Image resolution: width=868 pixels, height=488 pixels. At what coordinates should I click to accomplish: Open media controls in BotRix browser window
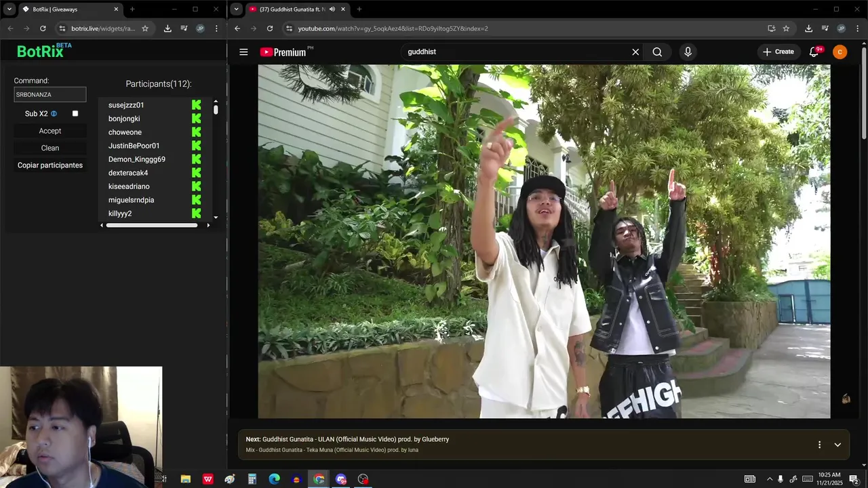pyautogui.click(x=184, y=28)
